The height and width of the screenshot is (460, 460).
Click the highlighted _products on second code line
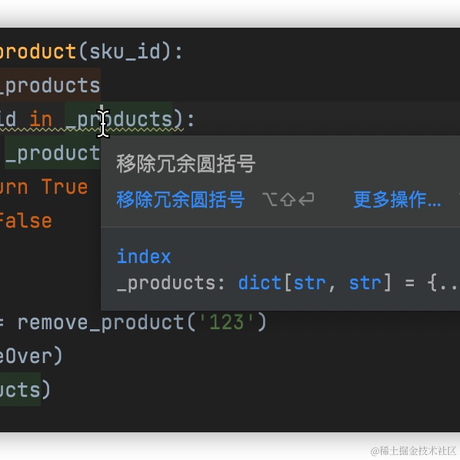[50, 85]
